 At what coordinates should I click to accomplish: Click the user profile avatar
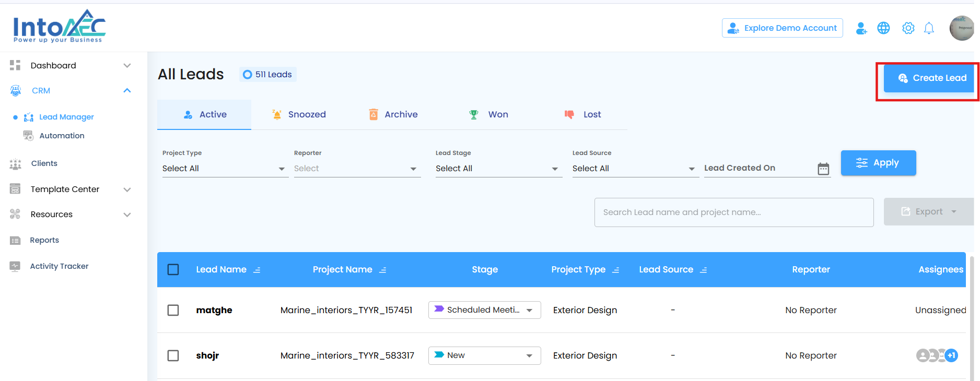(961, 28)
